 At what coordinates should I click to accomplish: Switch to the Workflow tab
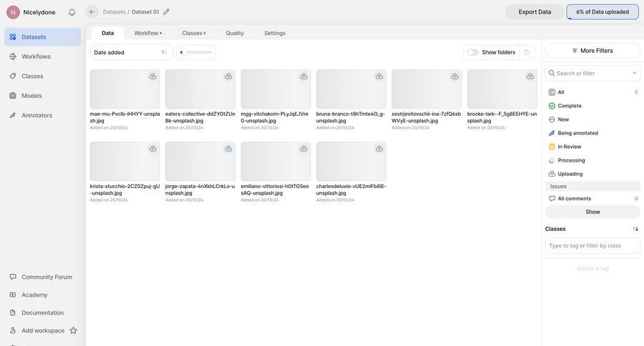(x=148, y=34)
